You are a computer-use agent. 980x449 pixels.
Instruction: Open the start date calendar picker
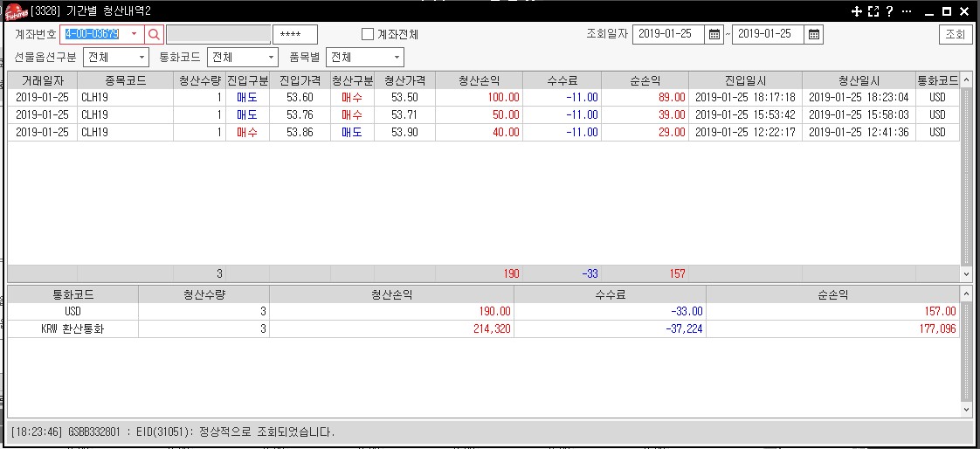714,34
